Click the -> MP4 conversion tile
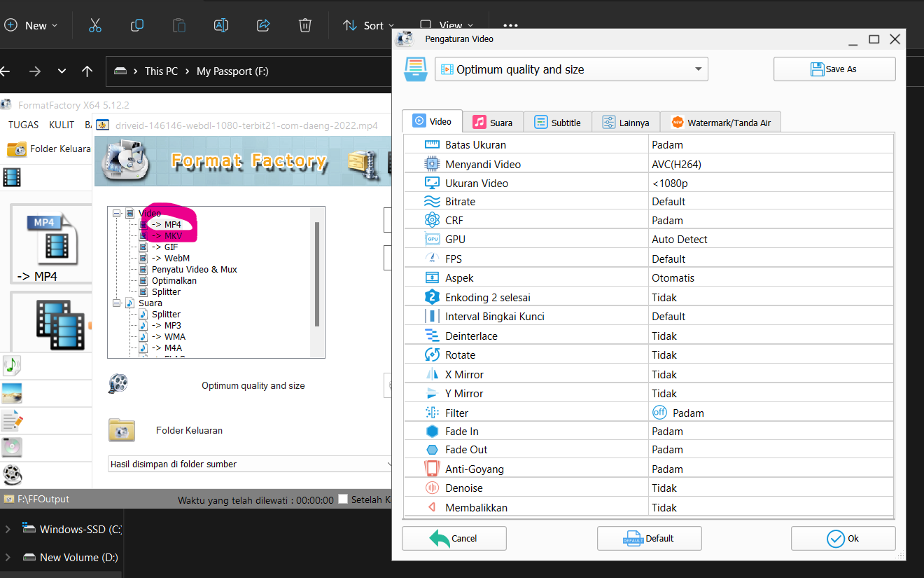This screenshot has height=578, width=924. 51,245
